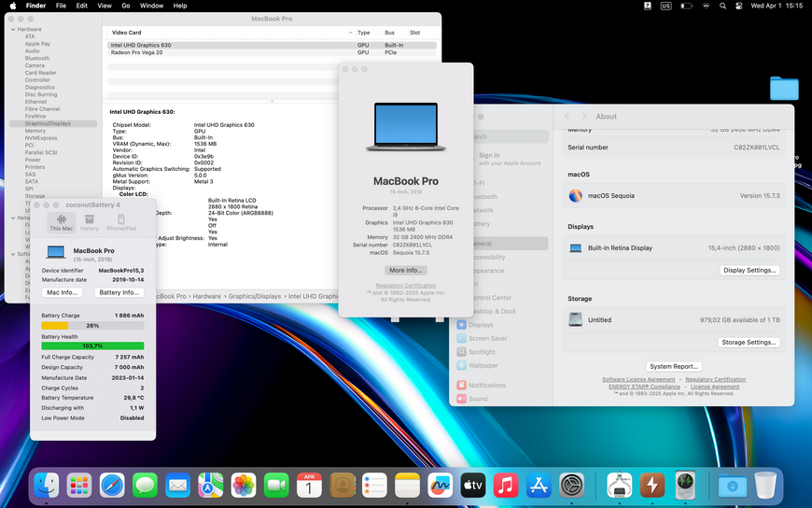Open Notes from the Dock

coord(408,486)
